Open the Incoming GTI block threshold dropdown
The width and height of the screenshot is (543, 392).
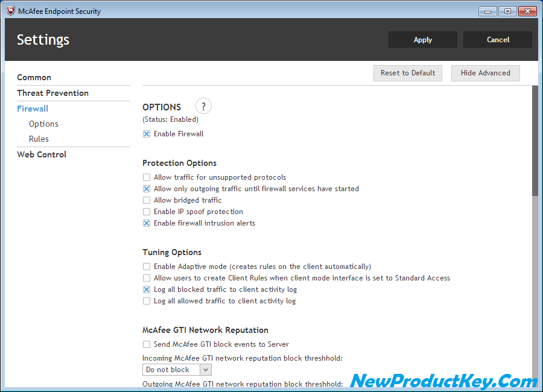click(176, 370)
